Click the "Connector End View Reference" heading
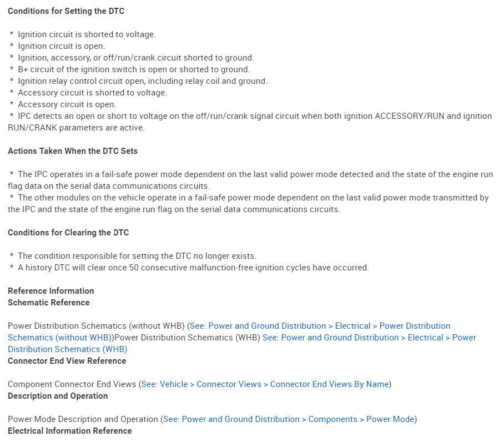Screen dimensions: 504x442 67,361
